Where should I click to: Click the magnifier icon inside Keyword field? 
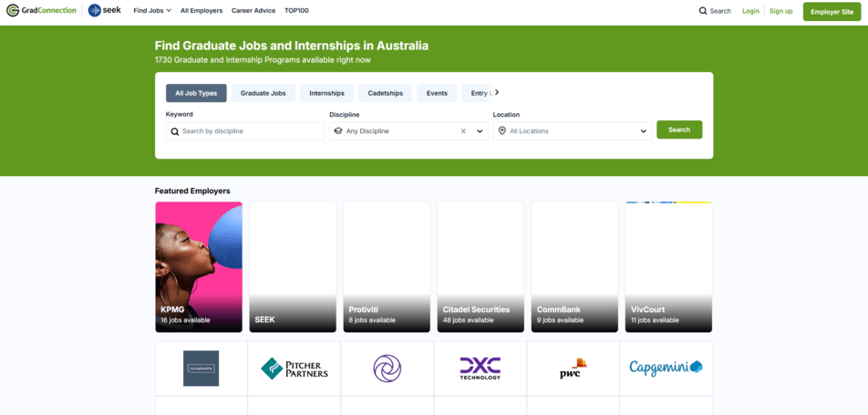(x=175, y=131)
